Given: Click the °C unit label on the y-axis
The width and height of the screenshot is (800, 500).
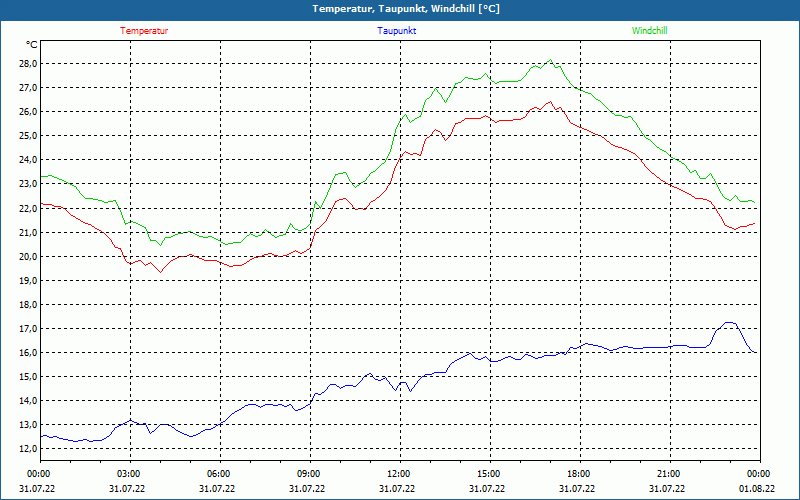Looking at the screenshot, I should (32, 45).
